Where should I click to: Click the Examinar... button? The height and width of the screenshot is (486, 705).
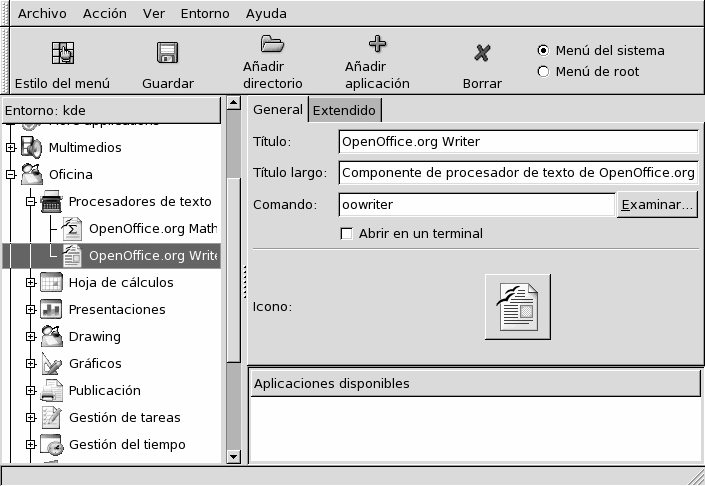click(x=657, y=205)
